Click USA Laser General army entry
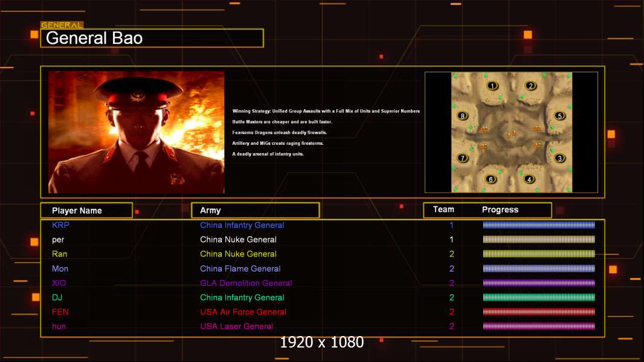Image resolution: width=644 pixels, height=362 pixels. tap(237, 326)
